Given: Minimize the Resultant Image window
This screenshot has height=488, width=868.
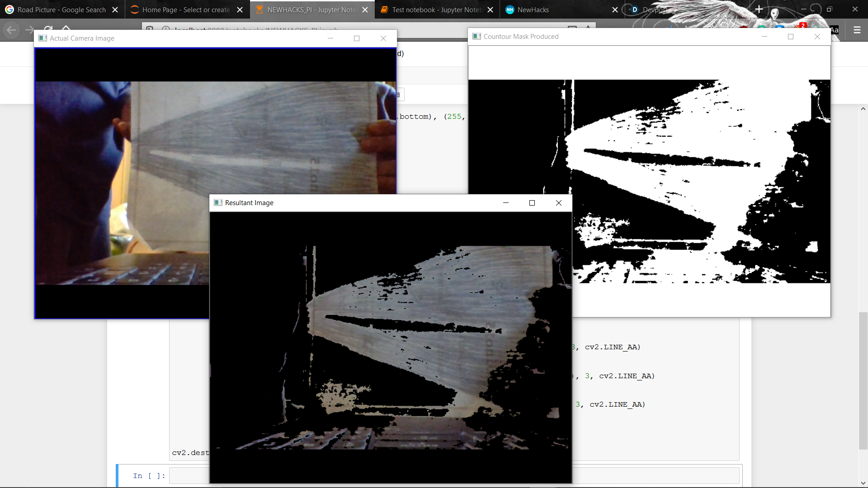Looking at the screenshot, I should tap(506, 203).
